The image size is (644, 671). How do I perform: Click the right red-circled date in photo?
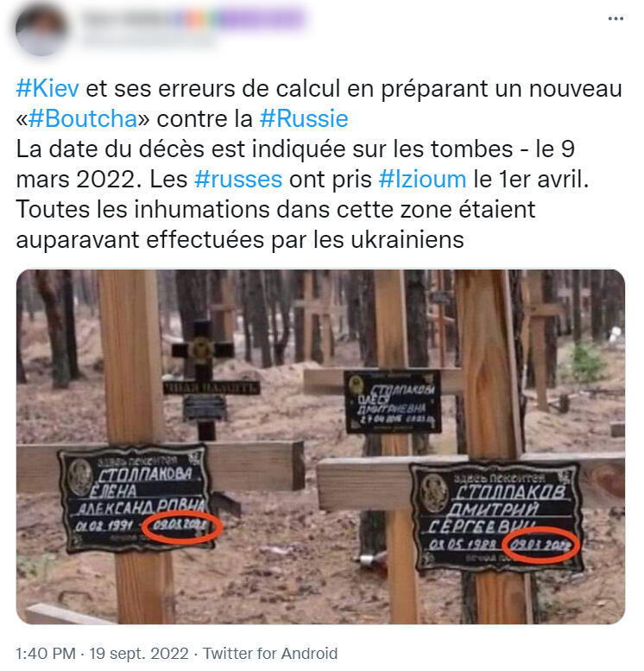pos(541,545)
